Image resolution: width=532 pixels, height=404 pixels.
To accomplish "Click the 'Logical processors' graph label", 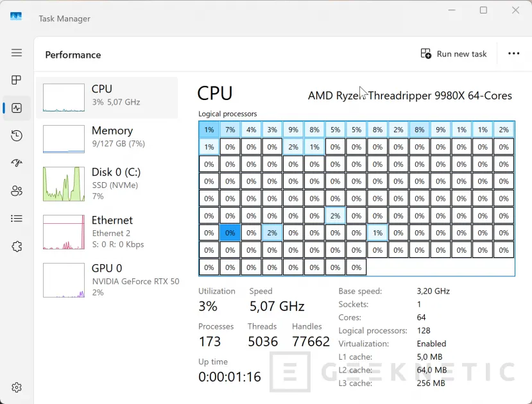I will tap(227, 114).
